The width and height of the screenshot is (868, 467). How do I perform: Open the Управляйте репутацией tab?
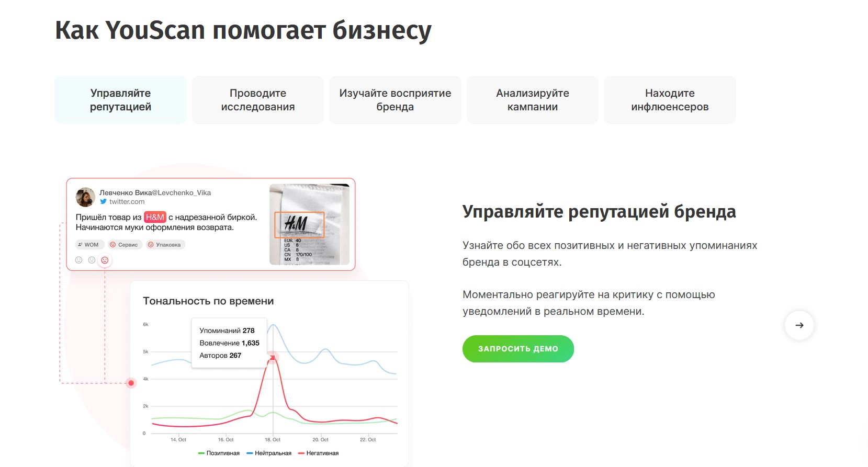120,100
